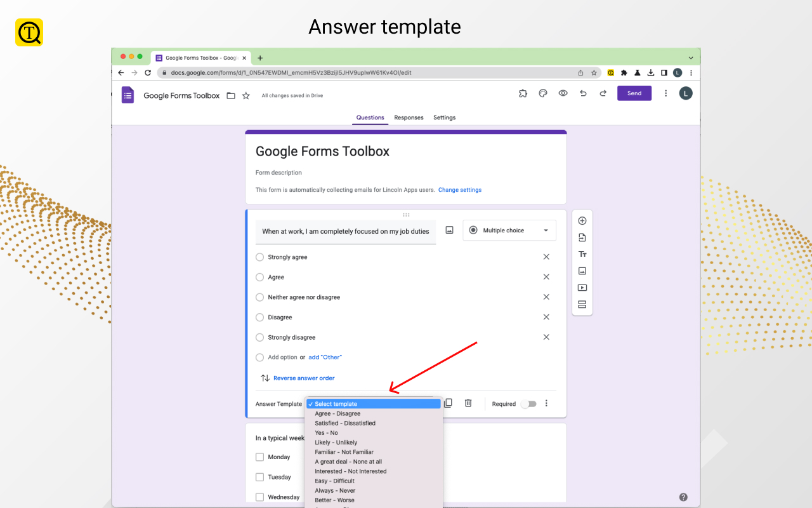Viewport: 812px width, 508px height.
Task: Click the Send button
Action: (x=634, y=93)
